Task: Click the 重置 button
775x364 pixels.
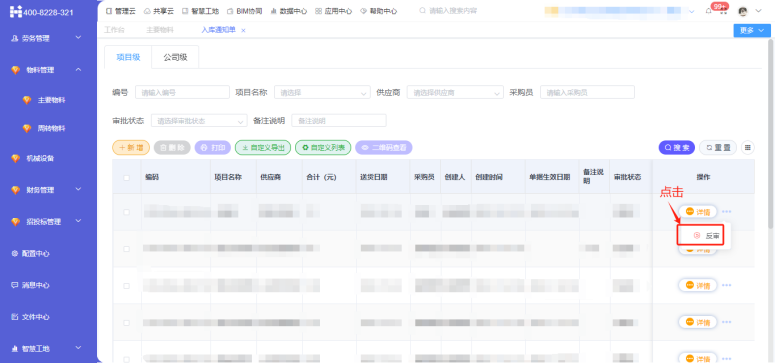Action: [x=718, y=147]
